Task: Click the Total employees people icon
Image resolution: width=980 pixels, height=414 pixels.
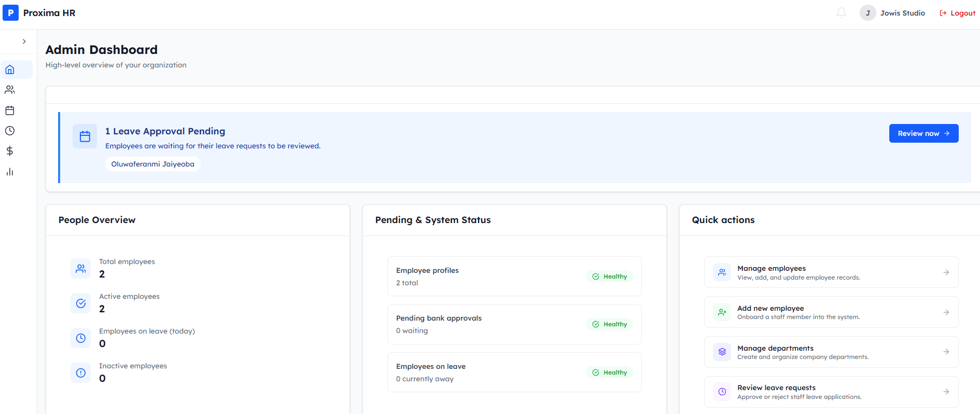Action: (81, 269)
